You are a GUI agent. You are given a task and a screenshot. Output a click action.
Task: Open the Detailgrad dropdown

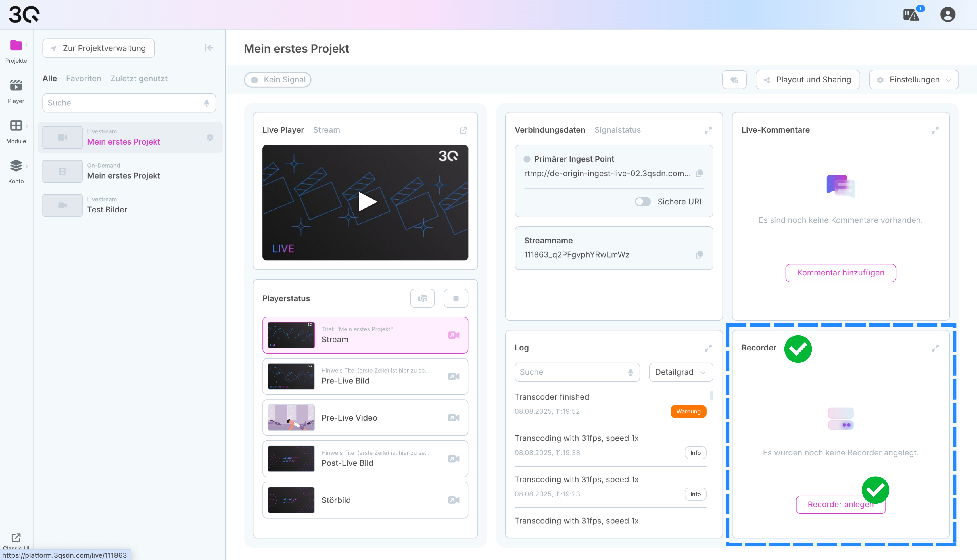tap(680, 372)
